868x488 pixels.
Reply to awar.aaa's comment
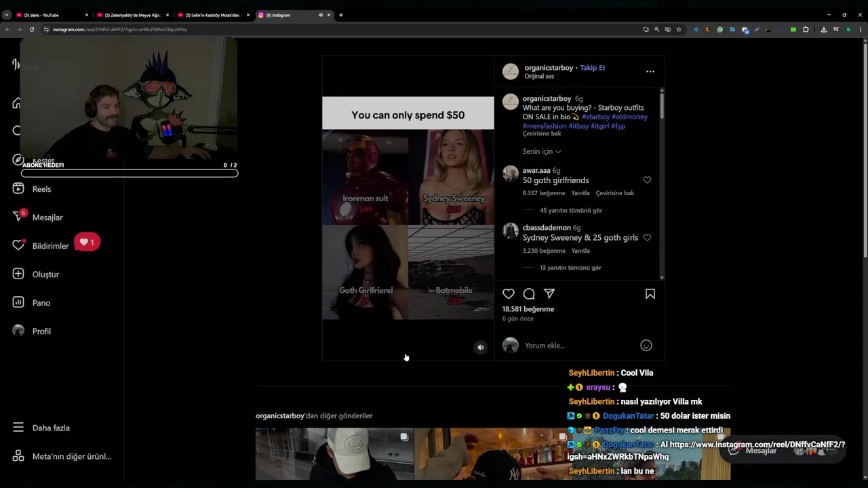pos(580,193)
